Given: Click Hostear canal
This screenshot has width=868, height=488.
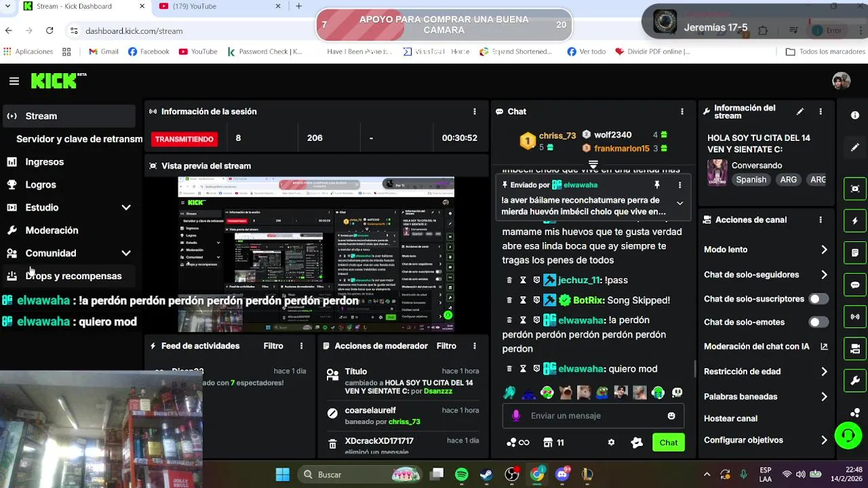Looking at the screenshot, I should [x=730, y=419].
